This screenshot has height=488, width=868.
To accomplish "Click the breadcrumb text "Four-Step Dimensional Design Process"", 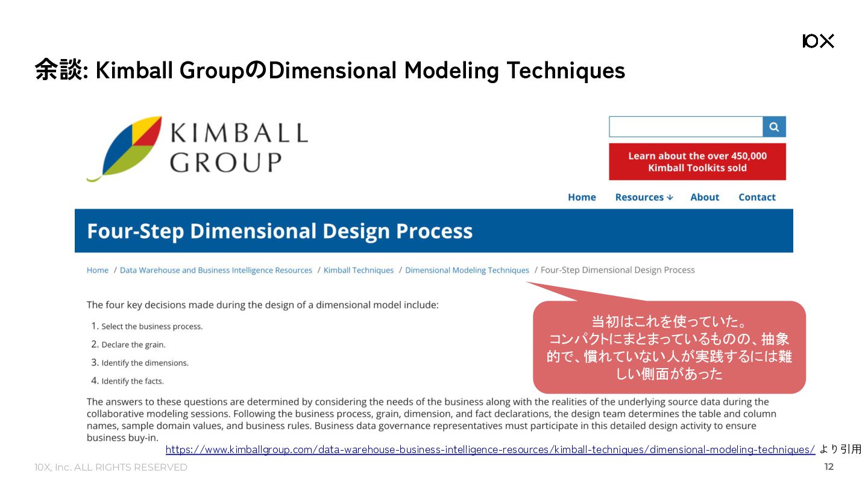I will point(618,271).
